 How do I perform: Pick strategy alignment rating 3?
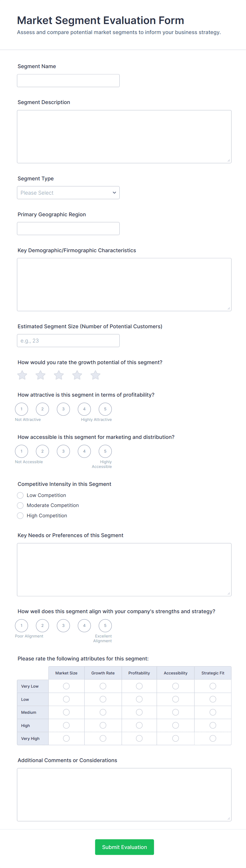[x=63, y=625]
